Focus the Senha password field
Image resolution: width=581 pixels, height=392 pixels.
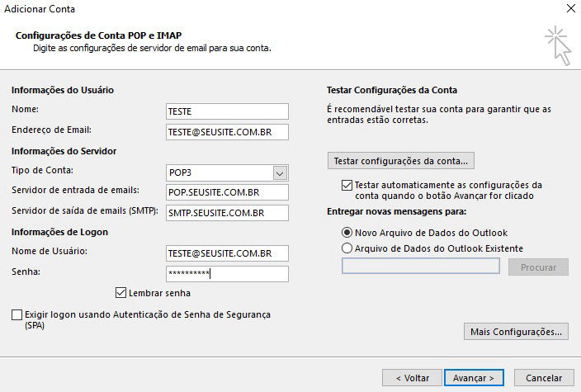tap(227, 273)
